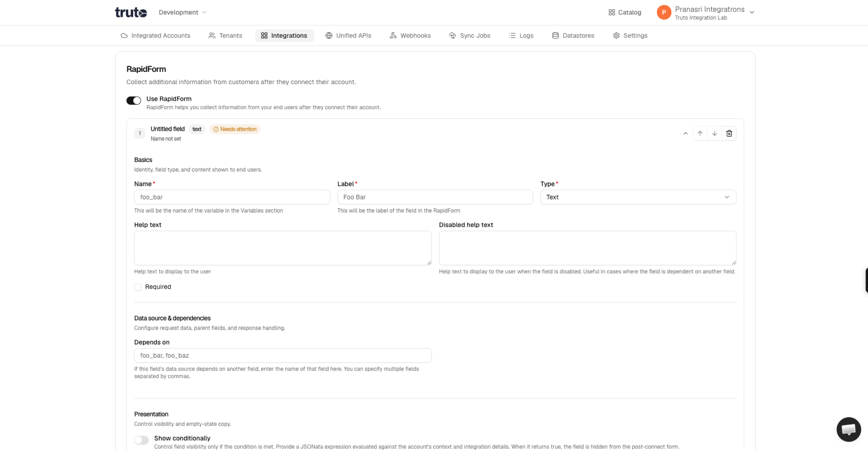868x450 pixels.
Task: Move field up with arrow icon
Action: (700, 133)
